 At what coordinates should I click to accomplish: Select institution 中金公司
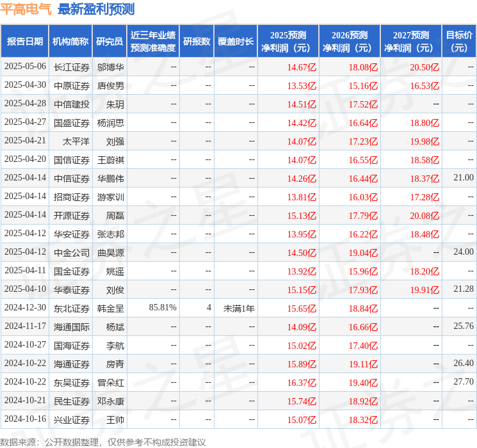(72, 253)
